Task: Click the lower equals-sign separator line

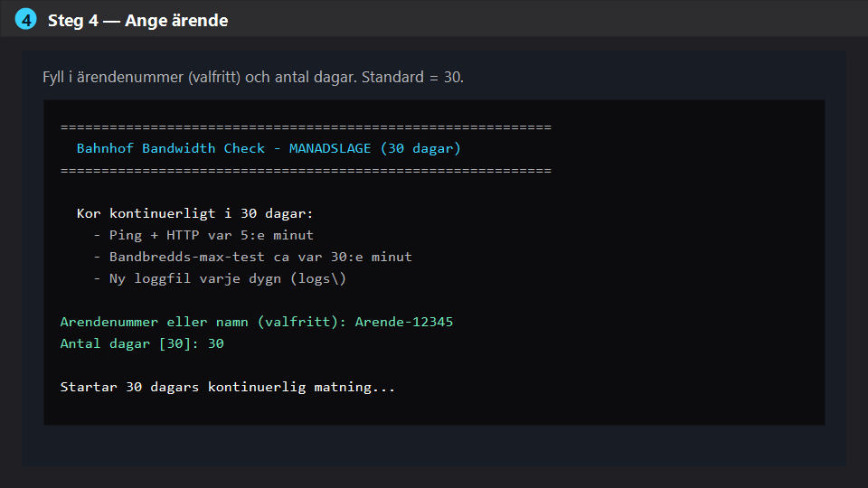Action: (306, 171)
